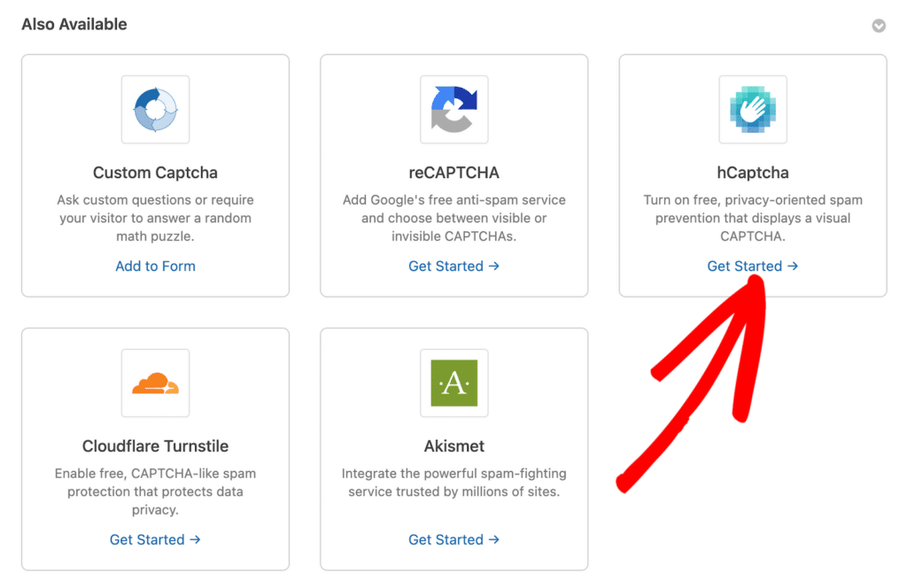Click the 'Add Google's free anti-spam' description
This screenshot has width=907, height=588.
[454, 218]
